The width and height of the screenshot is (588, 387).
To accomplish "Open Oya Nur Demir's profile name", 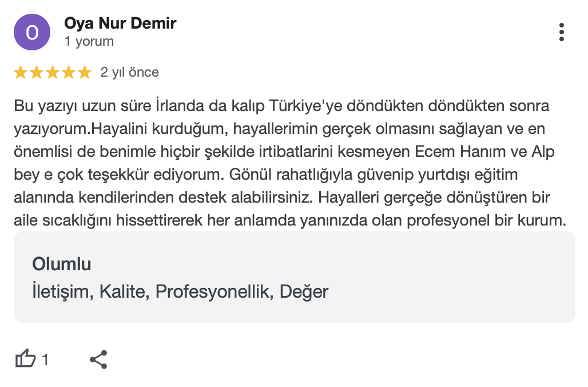I will (120, 23).
